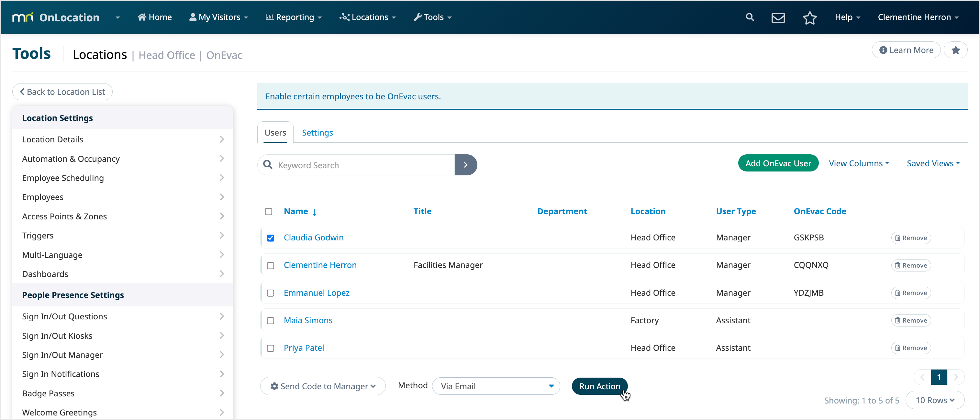
Task: Click the Name column sort arrow
Action: click(x=314, y=212)
